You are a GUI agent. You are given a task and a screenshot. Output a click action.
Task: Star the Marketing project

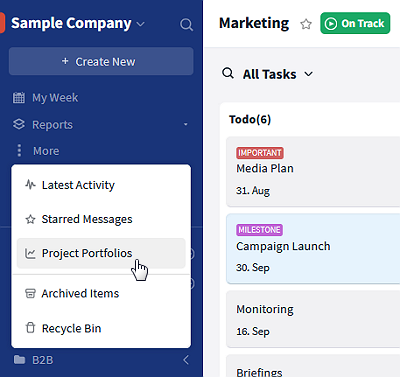pos(306,24)
